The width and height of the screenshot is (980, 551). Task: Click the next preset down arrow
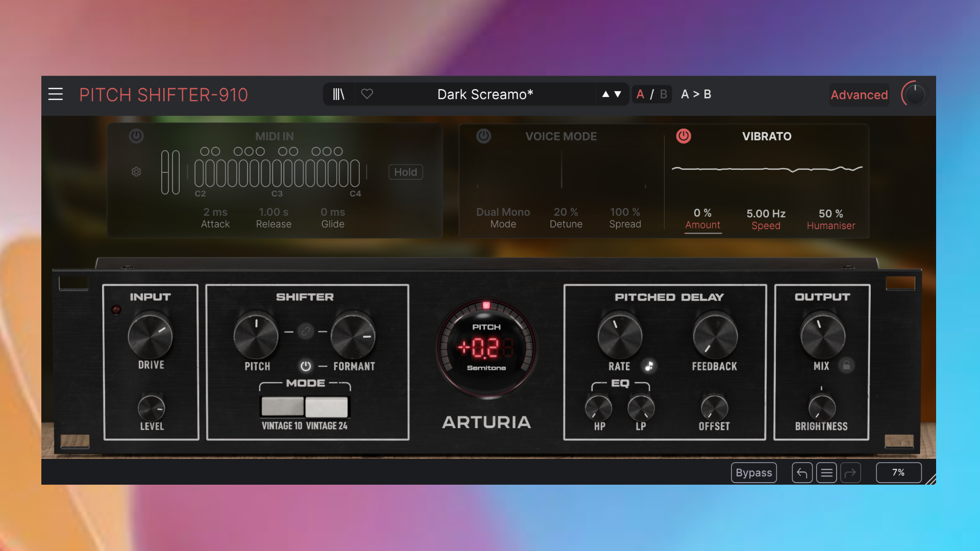618,94
